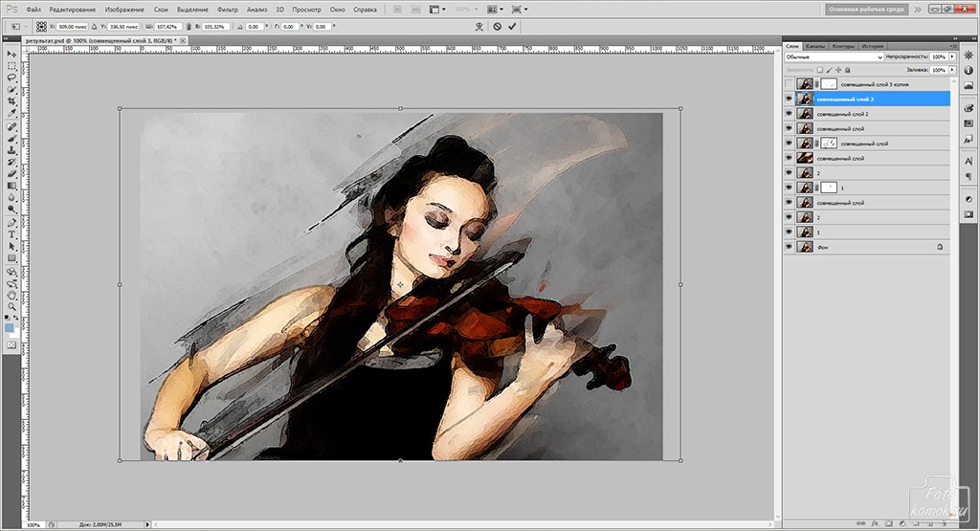Open the Character panel icon
Screen dimensions: 980x531
tap(969, 162)
